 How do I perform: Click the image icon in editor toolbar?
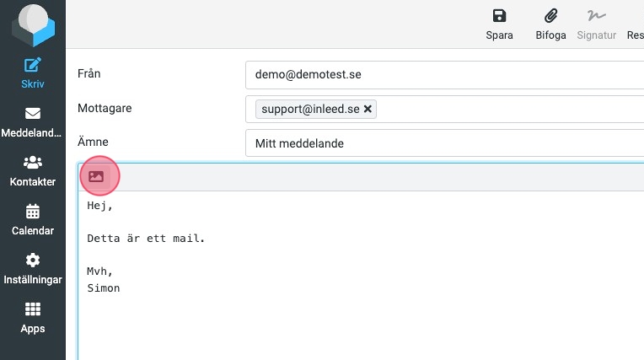pos(96,177)
